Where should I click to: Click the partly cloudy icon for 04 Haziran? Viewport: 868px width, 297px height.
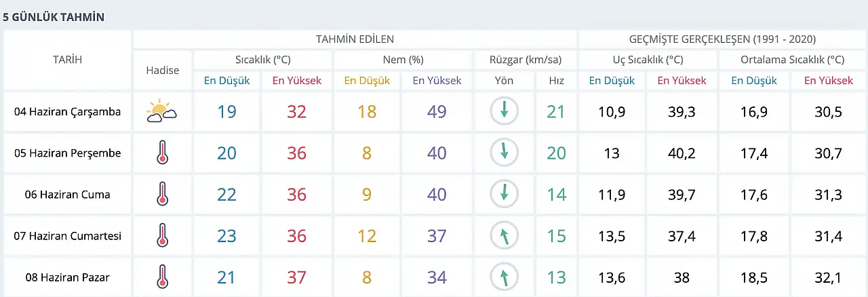[161, 111]
